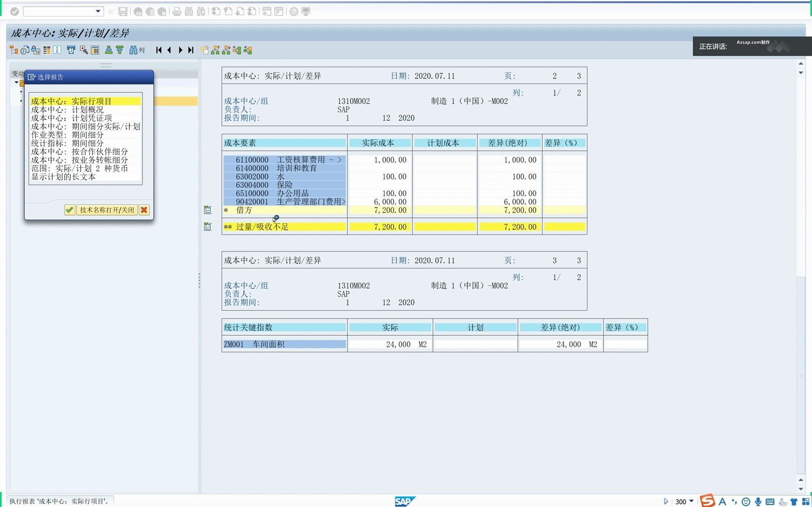Screen dimensions: 812x507
Task: Click cost element 63004000 保险 row
Action: coord(285,185)
